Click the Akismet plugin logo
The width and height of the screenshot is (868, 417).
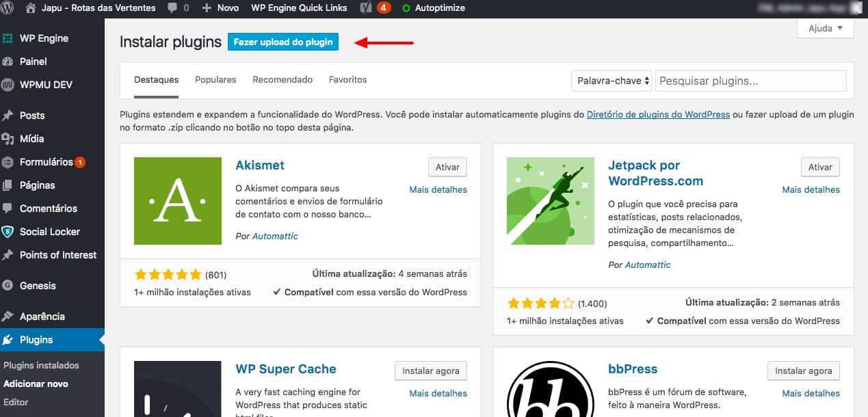point(178,201)
